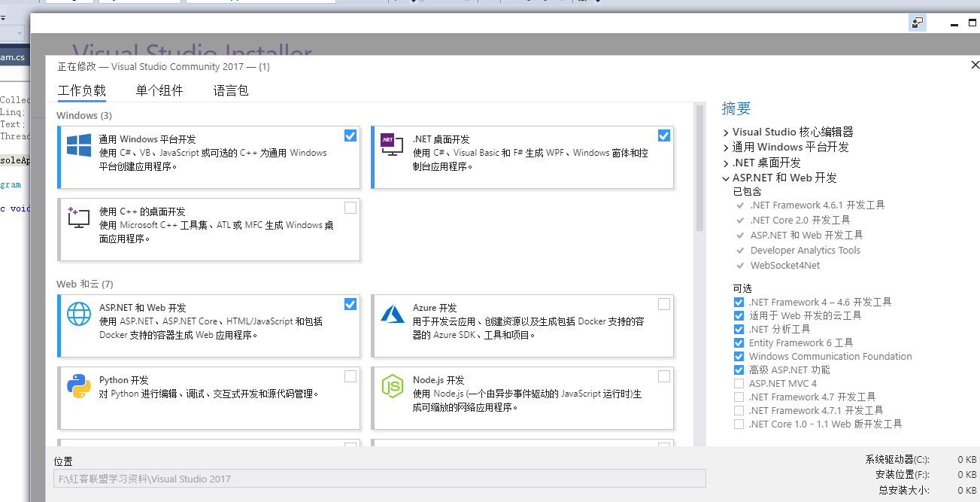Click the Azure 开发 logo icon

coord(393,314)
